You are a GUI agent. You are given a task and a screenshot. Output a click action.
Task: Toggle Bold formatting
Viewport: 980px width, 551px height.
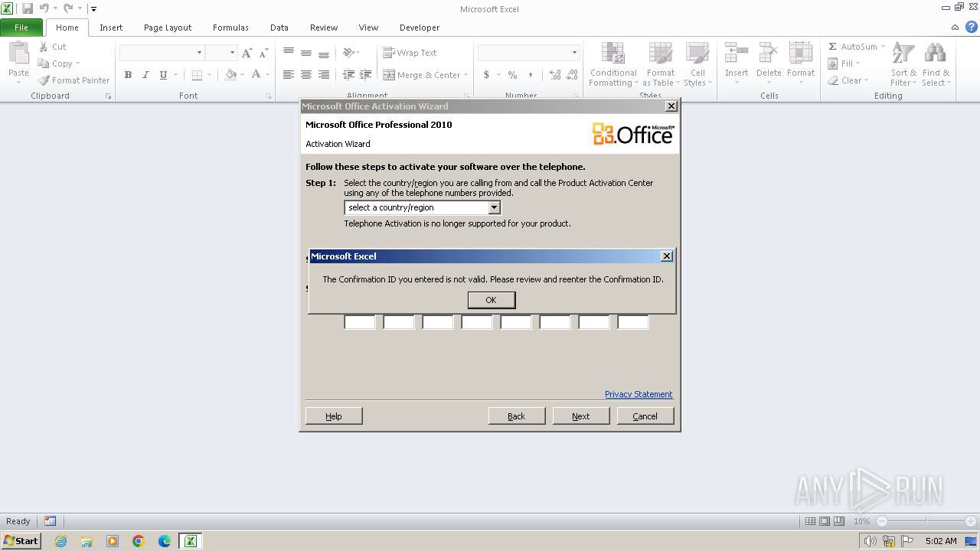128,75
